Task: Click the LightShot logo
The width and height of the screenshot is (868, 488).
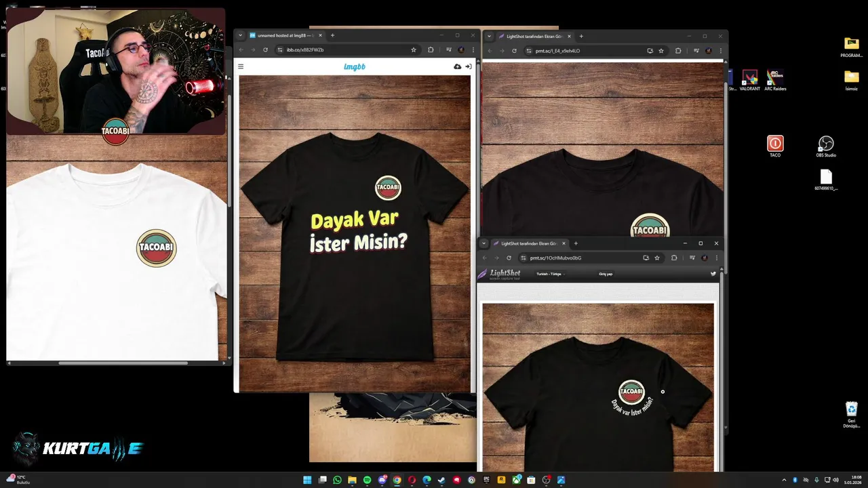Action: [499, 274]
